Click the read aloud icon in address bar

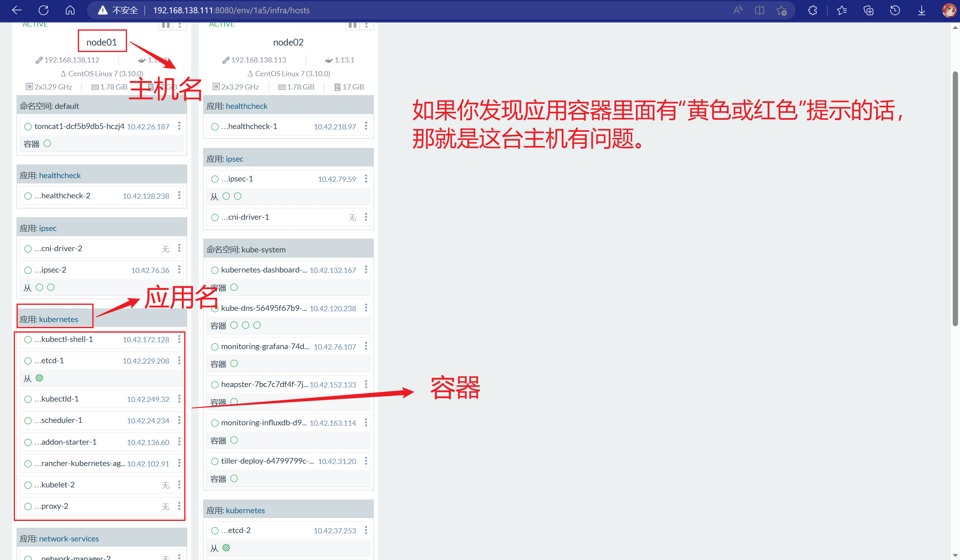tap(738, 10)
